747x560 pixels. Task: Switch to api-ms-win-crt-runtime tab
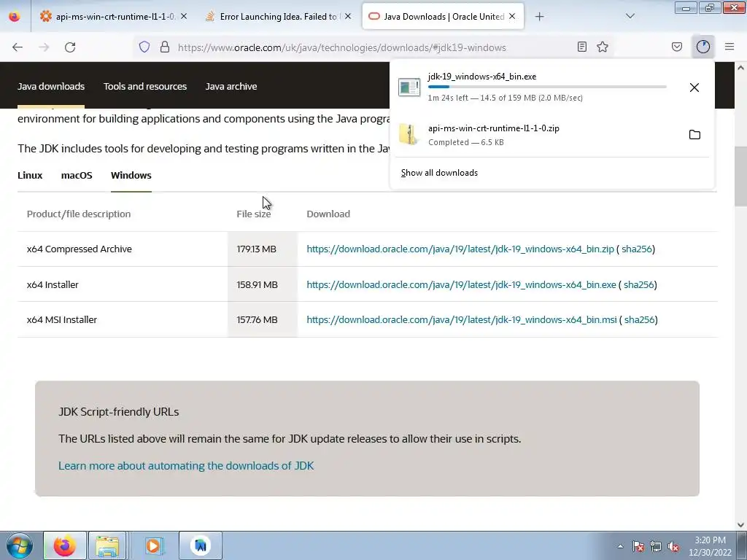point(113,16)
